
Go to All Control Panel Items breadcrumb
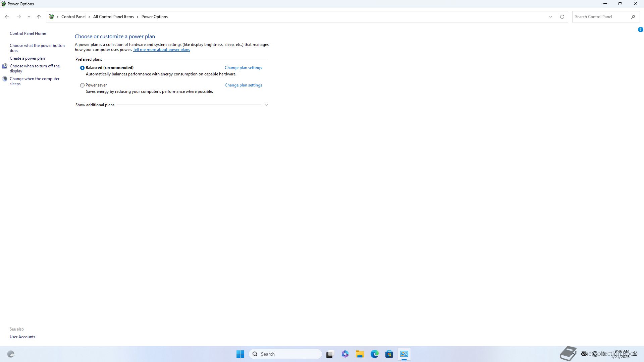coord(113,17)
